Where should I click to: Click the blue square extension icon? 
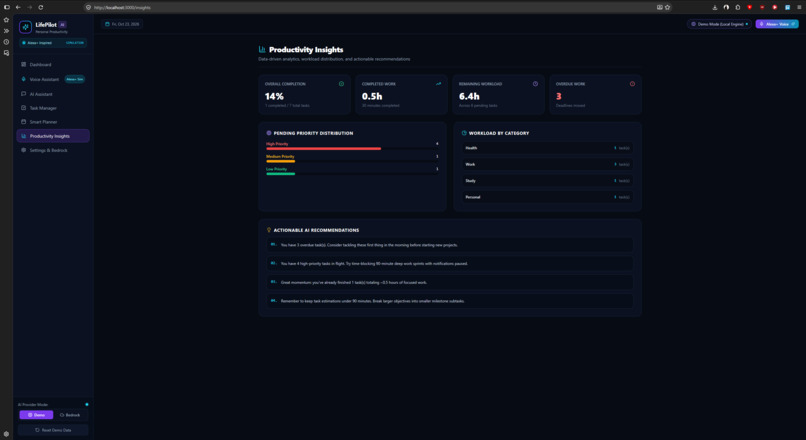(x=787, y=7)
